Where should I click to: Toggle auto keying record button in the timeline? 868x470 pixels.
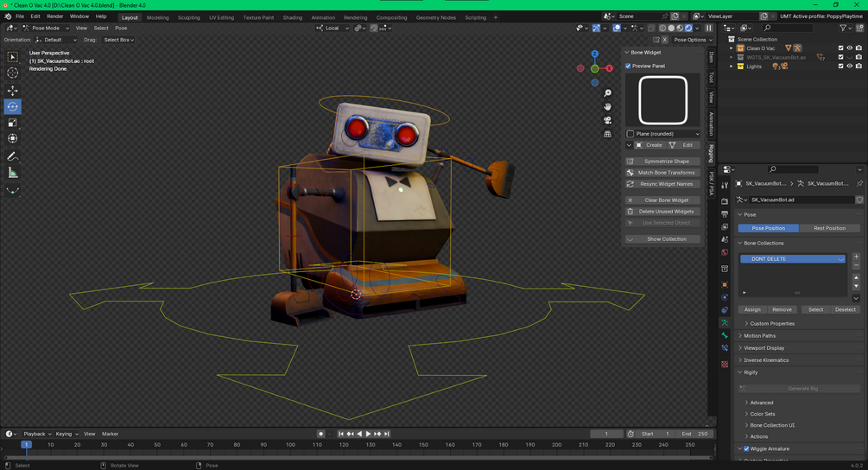(x=320, y=434)
